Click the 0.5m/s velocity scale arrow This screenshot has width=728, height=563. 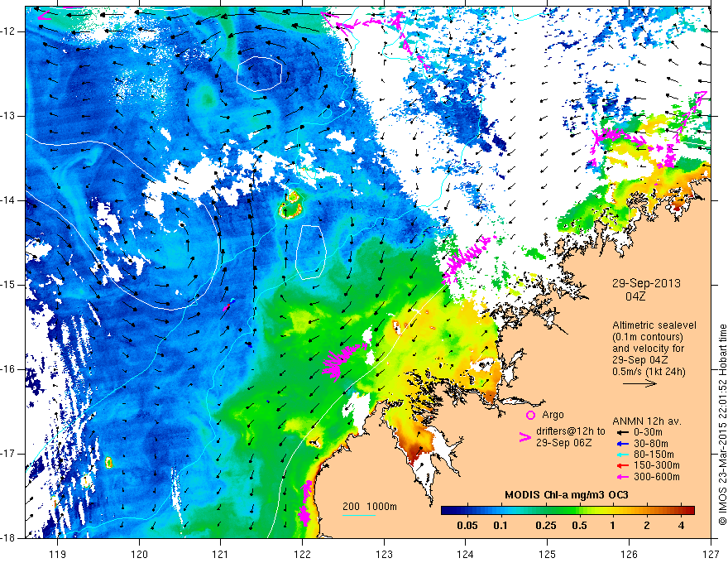(639, 383)
